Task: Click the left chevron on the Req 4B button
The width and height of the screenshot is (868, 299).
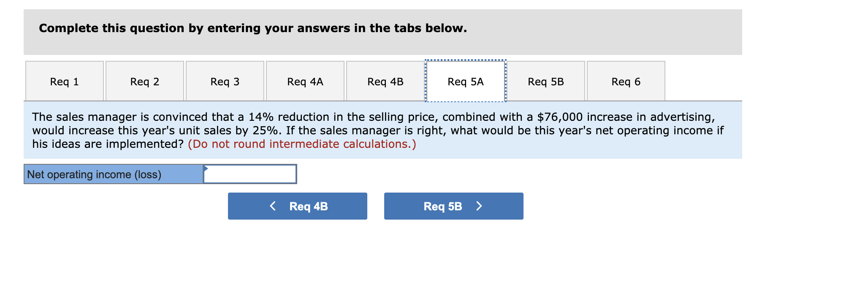Action: click(x=273, y=206)
